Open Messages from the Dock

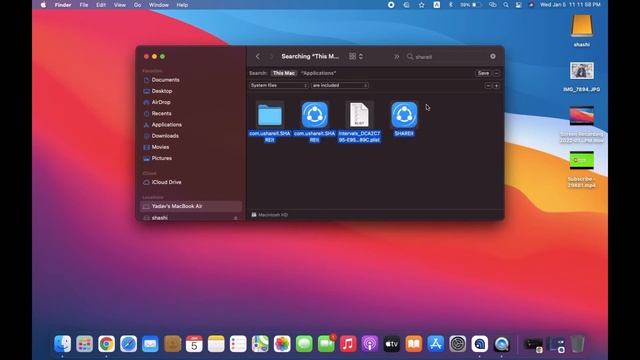pos(304,344)
